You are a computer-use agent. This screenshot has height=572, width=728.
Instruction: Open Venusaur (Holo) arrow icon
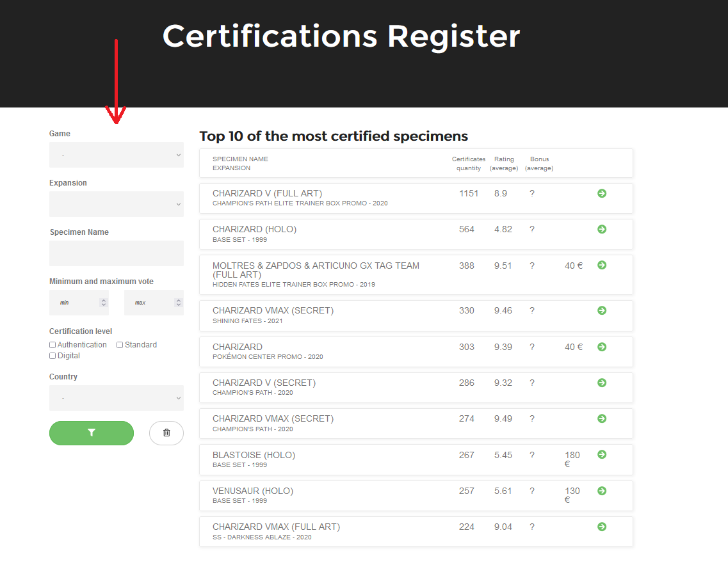(x=602, y=491)
